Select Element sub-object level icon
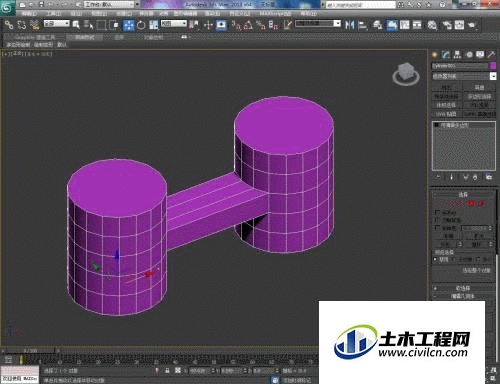 (x=481, y=203)
